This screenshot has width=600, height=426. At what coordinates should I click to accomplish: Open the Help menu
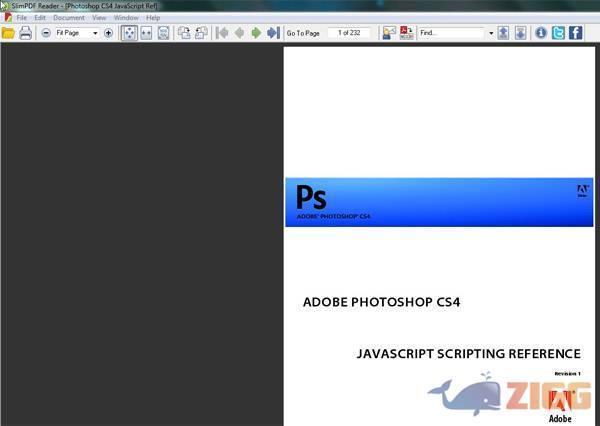(x=153, y=18)
